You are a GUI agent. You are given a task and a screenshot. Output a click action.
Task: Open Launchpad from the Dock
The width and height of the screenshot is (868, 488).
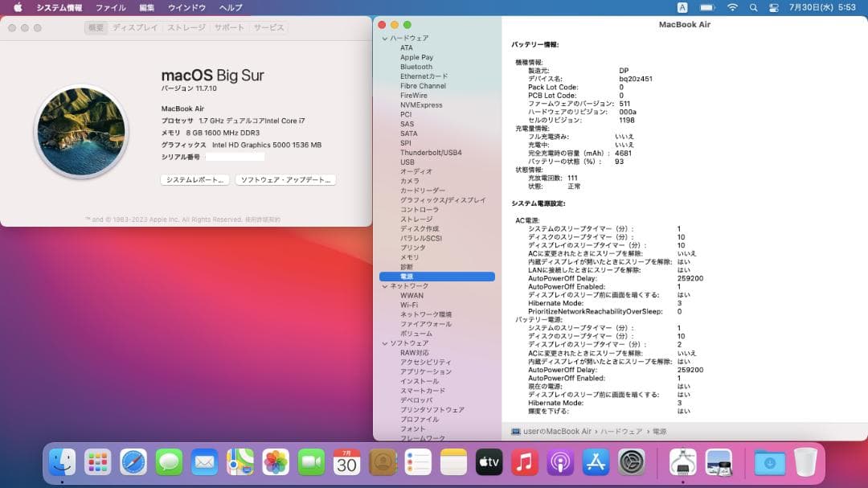point(98,463)
